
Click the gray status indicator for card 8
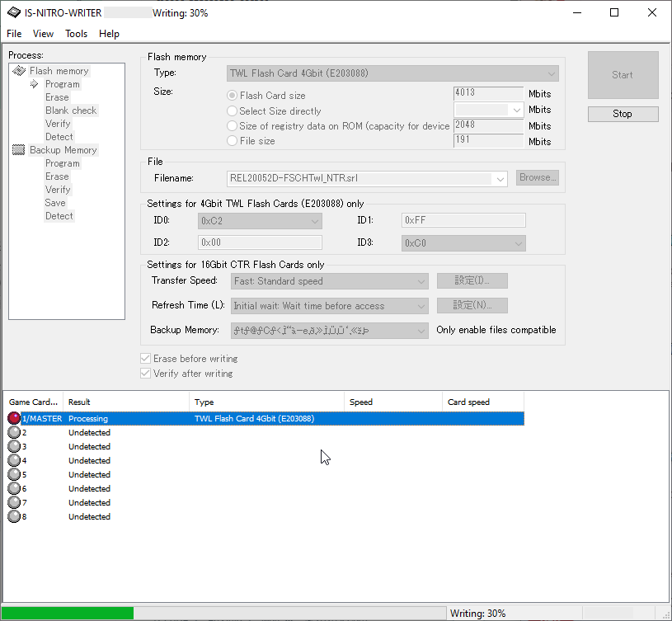[x=14, y=516]
